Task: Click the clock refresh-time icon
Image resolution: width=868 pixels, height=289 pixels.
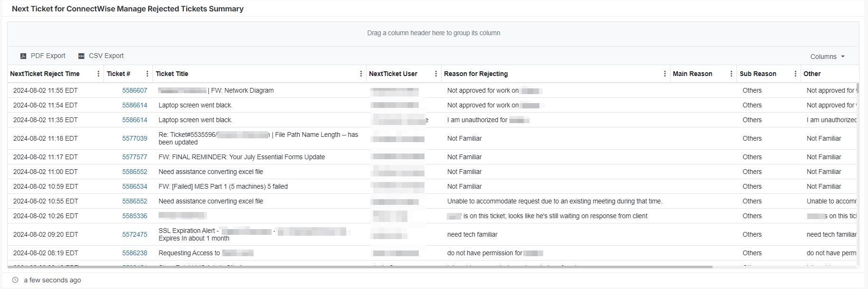Action: click(x=15, y=280)
